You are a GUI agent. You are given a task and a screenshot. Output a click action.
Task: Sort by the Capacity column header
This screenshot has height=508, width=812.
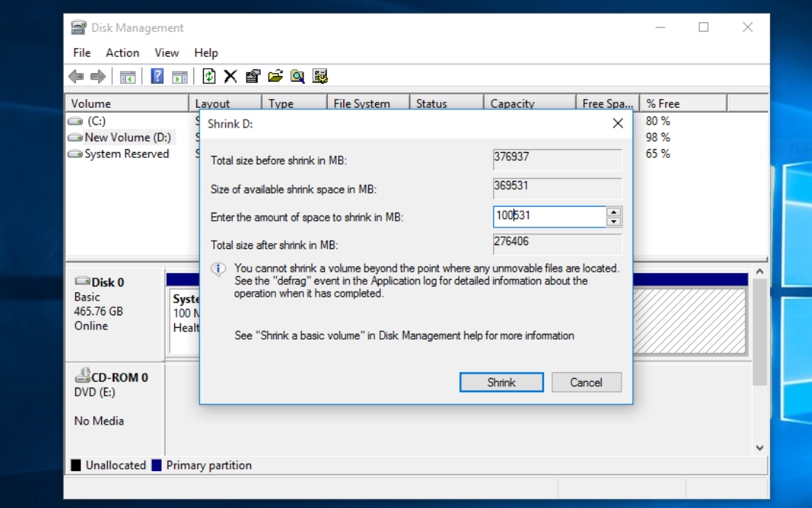tap(530, 103)
